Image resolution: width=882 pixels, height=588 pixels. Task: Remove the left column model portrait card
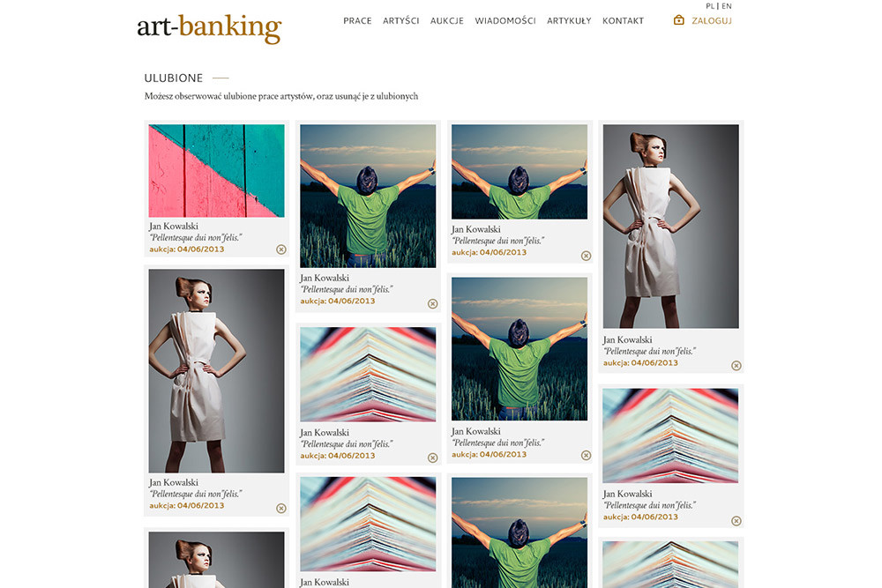(x=281, y=508)
